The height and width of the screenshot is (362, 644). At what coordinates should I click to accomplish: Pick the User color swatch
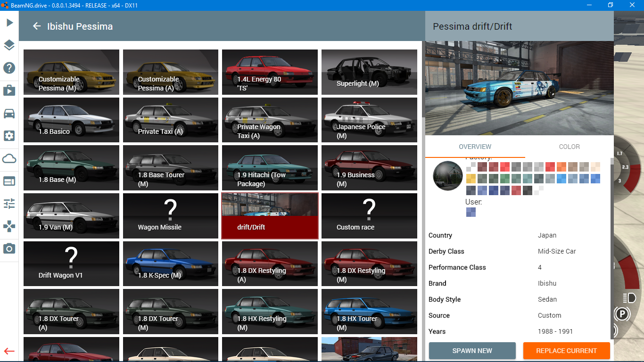pyautogui.click(x=471, y=212)
